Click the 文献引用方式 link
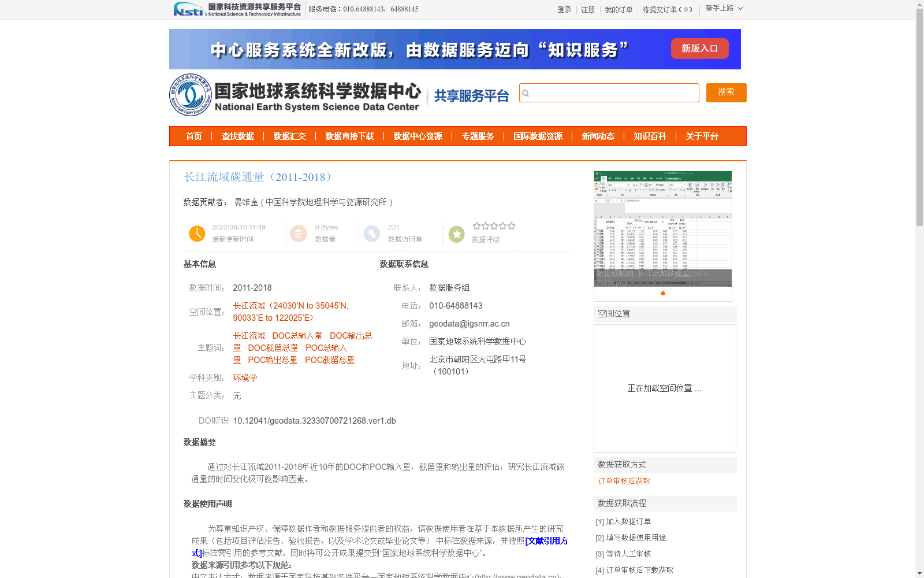 [379, 547]
